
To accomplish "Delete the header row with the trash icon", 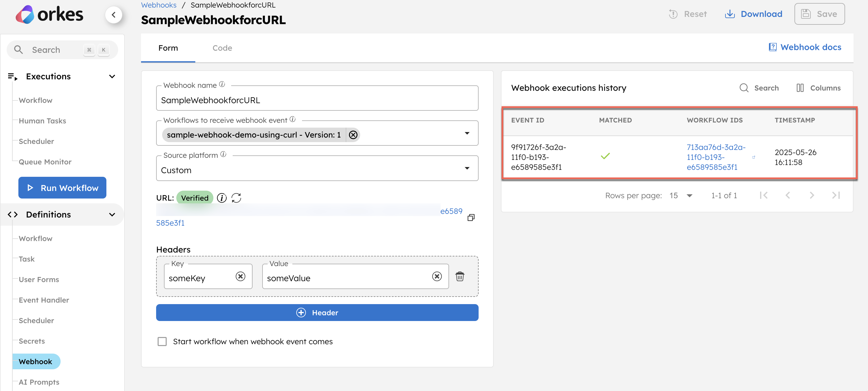I will tap(460, 277).
